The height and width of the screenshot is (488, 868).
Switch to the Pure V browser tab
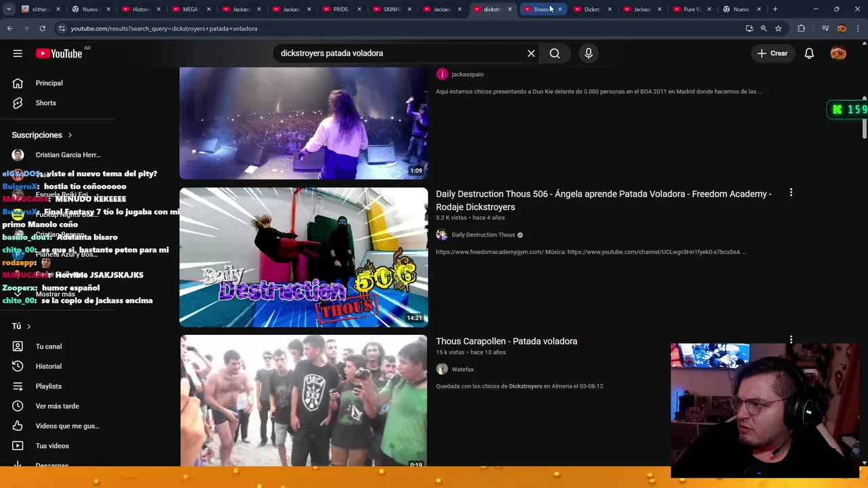(691, 9)
